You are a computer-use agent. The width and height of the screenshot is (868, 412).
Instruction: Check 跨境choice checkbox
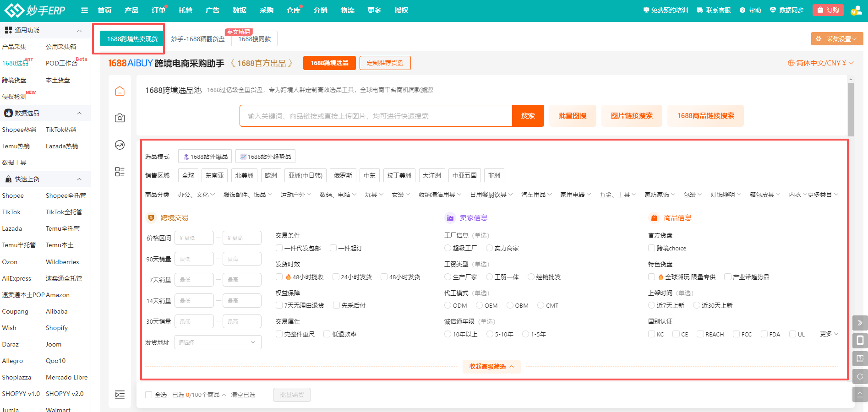click(x=651, y=248)
